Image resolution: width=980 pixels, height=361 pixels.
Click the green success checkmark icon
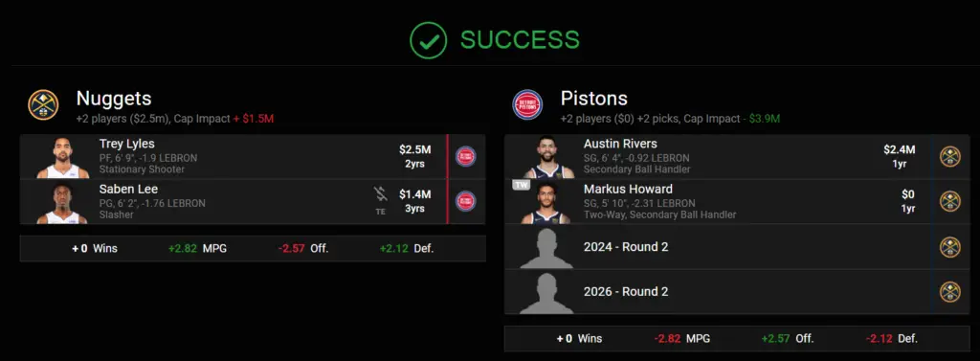click(x=428, y=40)
